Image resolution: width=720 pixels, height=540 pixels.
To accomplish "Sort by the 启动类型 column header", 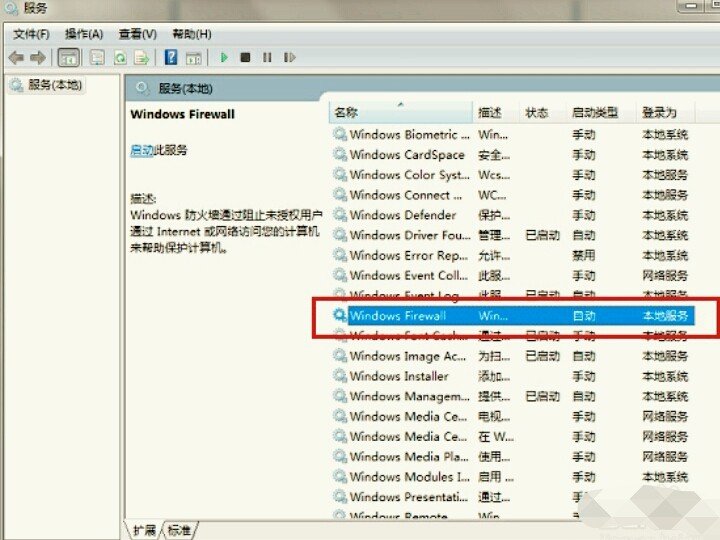I will (x=601, y=112).
